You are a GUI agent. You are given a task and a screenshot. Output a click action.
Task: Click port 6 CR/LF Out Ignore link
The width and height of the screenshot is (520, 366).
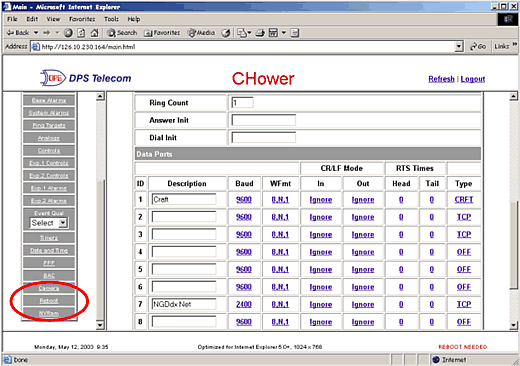coord(363,287)
